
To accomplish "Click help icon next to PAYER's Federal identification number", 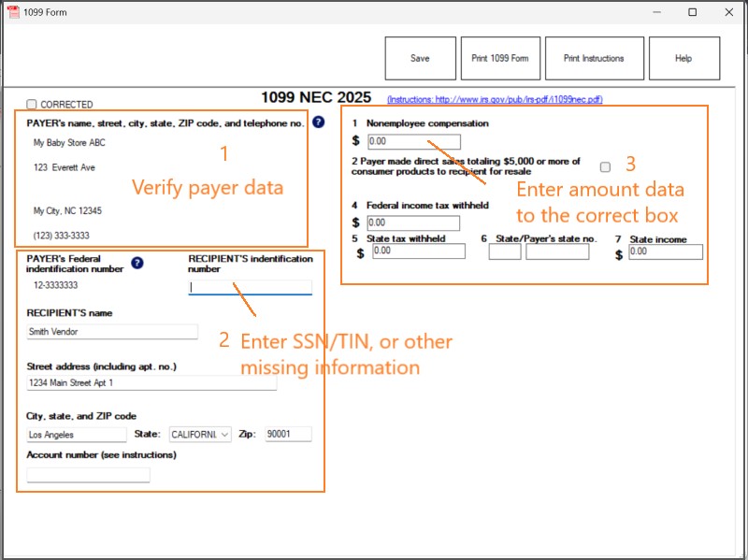I will click(137, 263).
